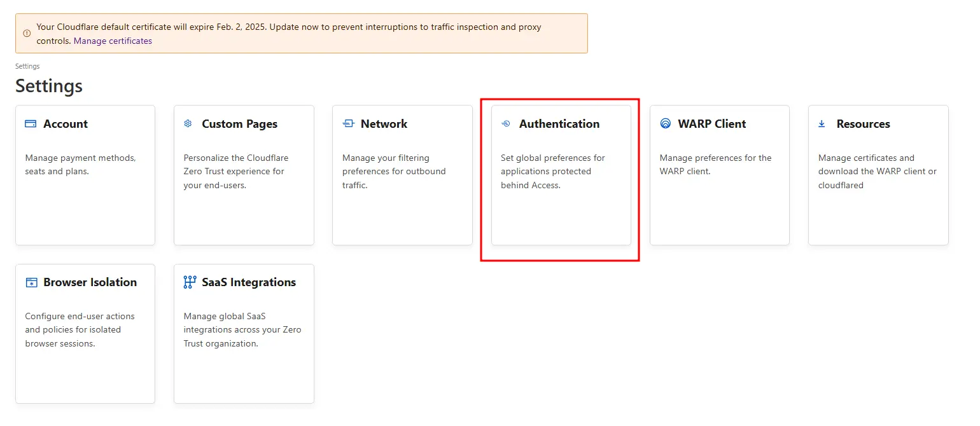980x426 pixels.
Task: Click the Authentication login arrow icon
Action: (506, 124)
